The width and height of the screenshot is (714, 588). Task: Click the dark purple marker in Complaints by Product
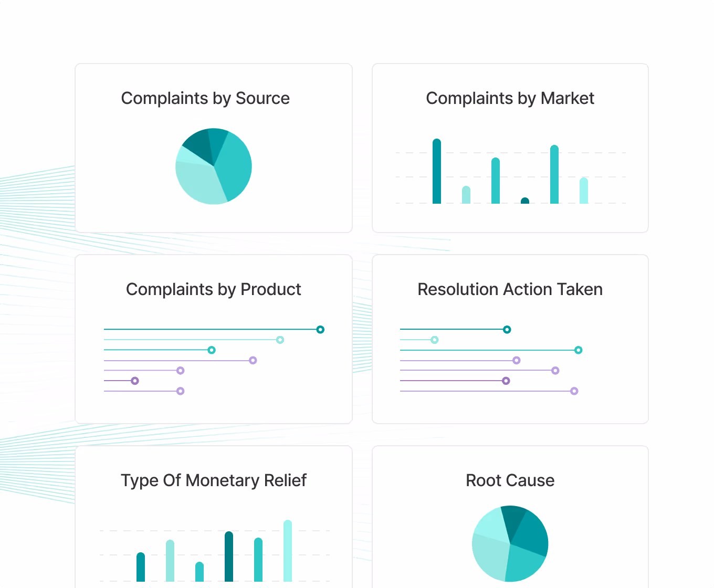135,381
